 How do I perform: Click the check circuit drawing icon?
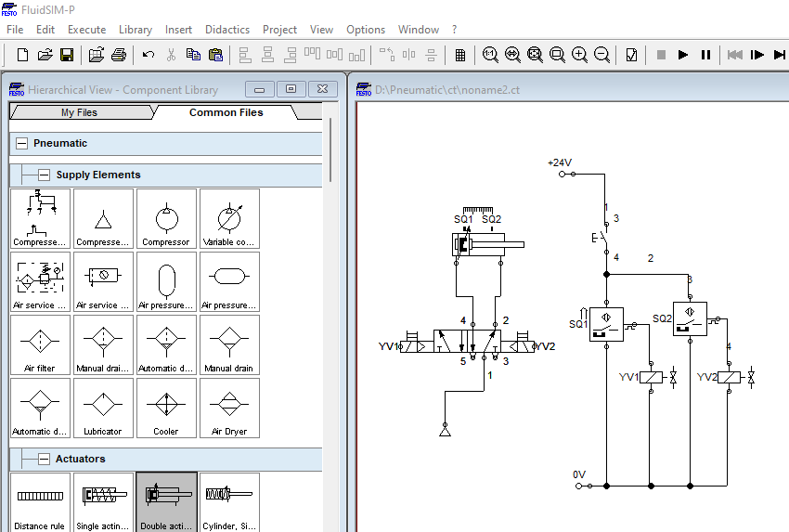click(631, 55)
